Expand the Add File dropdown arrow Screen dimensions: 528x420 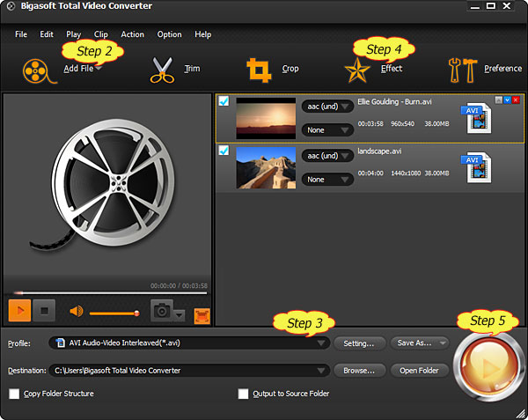coord(99,69)
